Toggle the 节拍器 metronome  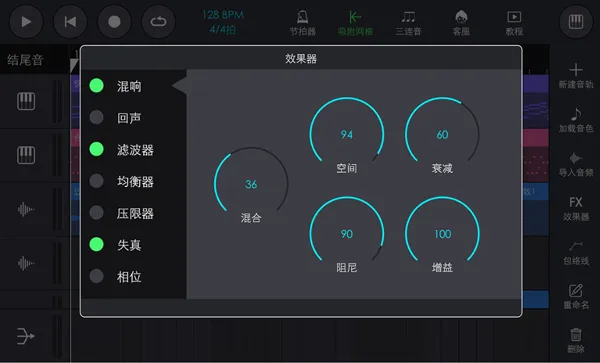point(303,23)
